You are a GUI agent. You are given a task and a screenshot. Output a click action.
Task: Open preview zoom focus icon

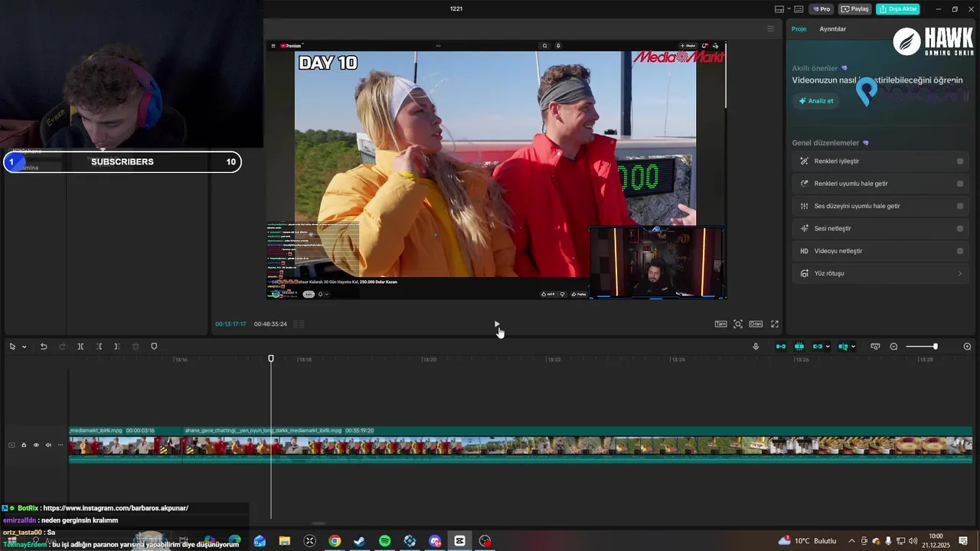tap(738, 324)
